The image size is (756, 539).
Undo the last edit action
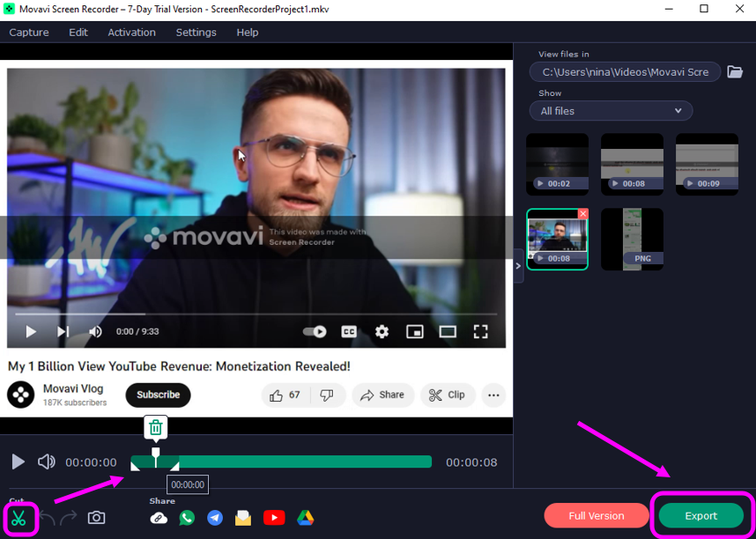click(x=48, y=518)
